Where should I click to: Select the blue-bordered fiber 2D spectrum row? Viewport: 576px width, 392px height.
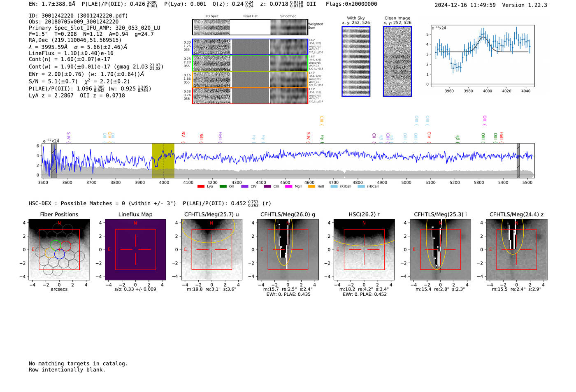tap(250, 47)
